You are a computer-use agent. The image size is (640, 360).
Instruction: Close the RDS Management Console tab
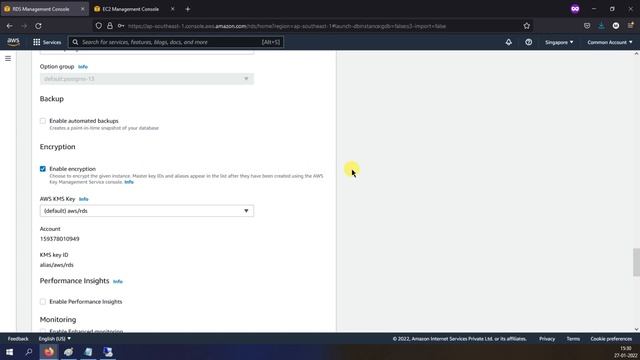[x=82, y=9]
